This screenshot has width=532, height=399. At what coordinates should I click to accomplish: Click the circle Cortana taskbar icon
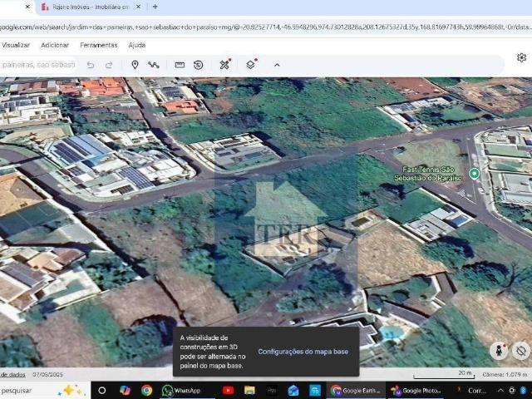point(101,391)
